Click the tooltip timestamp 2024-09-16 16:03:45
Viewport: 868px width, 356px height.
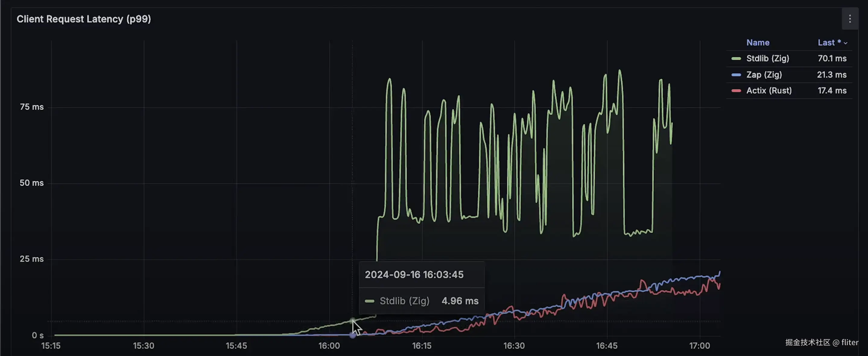[x=414, y=275]
